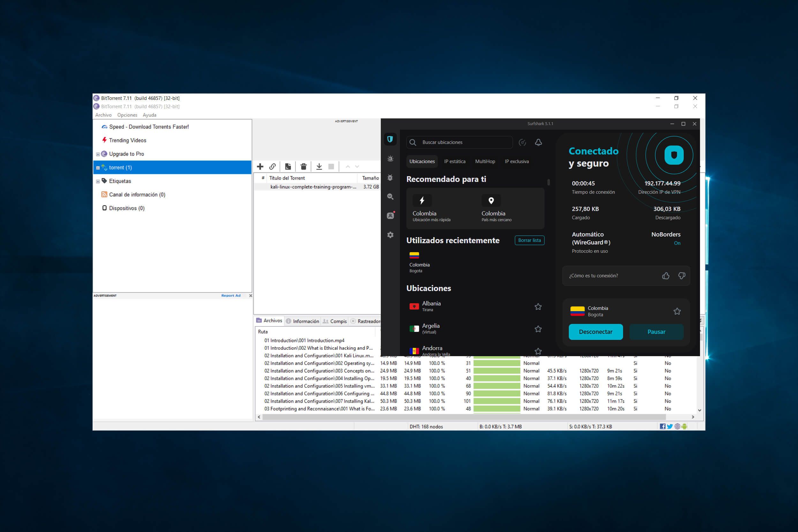This screenshot has width=798, height=532.
Task: Open the Antivirus bug icon in Surfshark sidebar
Action: [390, 177]
